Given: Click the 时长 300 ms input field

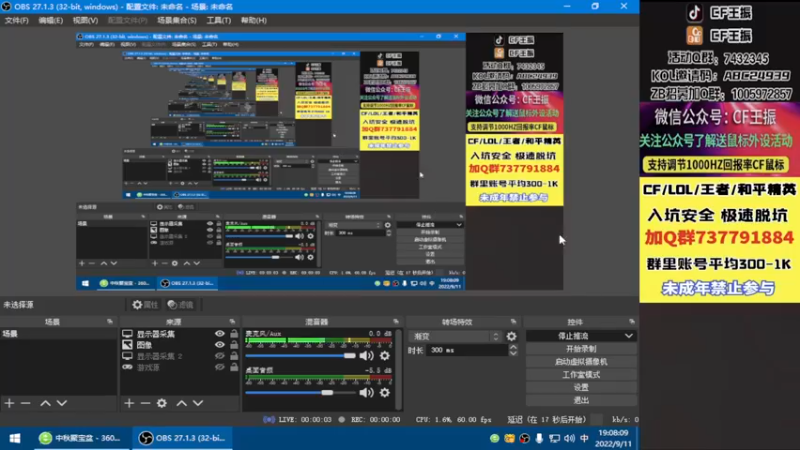Looking at the screenshot, I should (x=466, y=350).
